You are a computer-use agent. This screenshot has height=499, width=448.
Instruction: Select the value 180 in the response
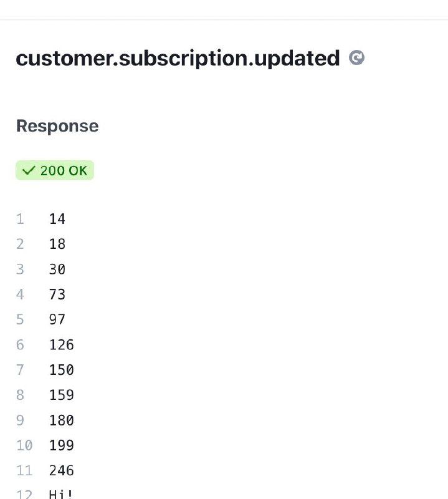pyautogui.click(x=61, y=420)
